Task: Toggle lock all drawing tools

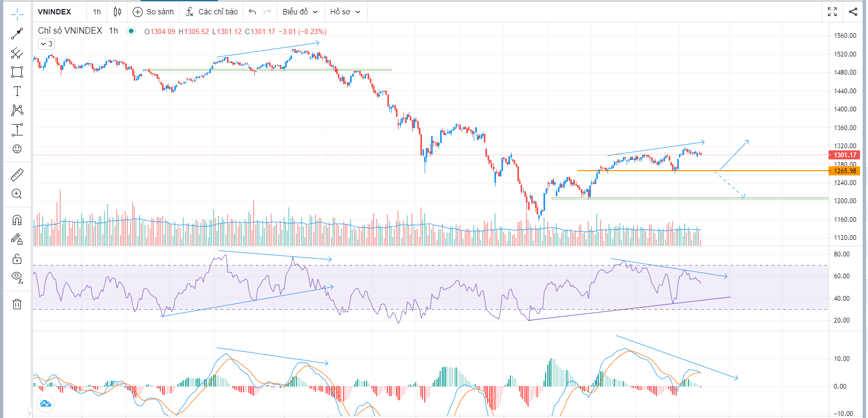Action: point(17,259)
